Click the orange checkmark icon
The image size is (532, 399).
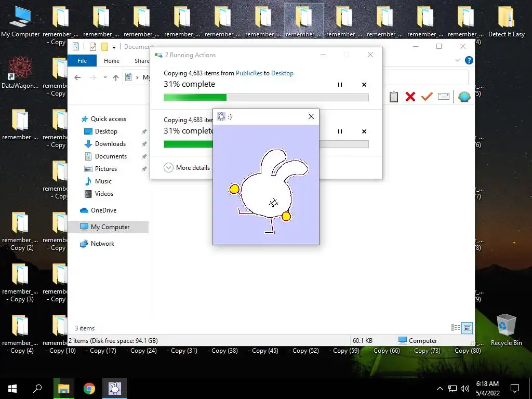[427, 97]
